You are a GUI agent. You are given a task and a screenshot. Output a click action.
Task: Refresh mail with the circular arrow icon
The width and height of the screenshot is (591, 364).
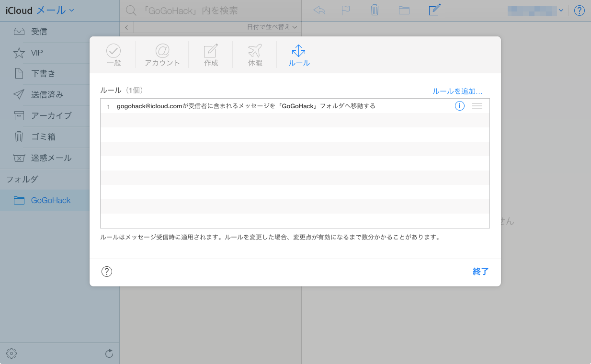[x=109, y=353]
